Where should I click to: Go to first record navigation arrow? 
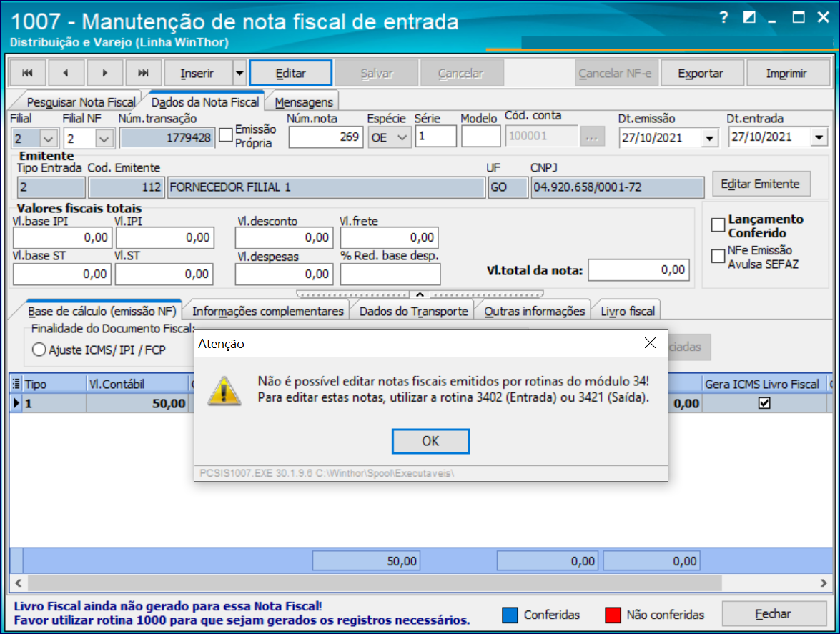point(27,73)
